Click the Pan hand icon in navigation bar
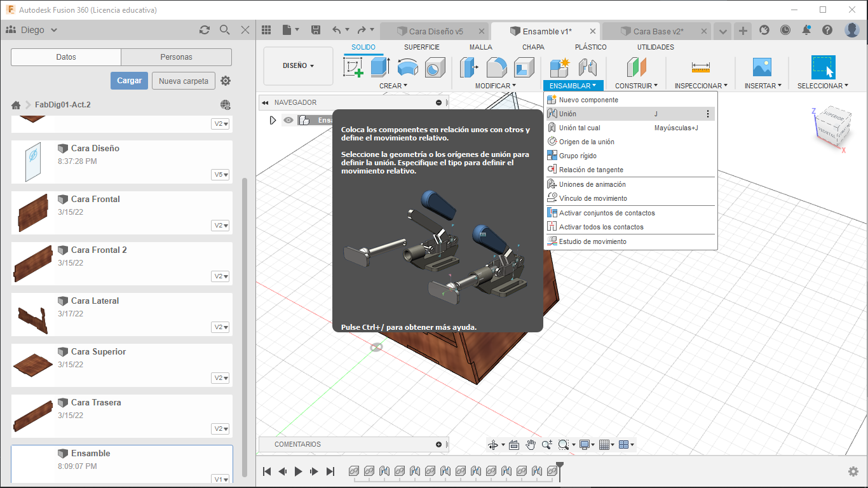The height and width of the screenshot is (488, 868). (531, 445)
